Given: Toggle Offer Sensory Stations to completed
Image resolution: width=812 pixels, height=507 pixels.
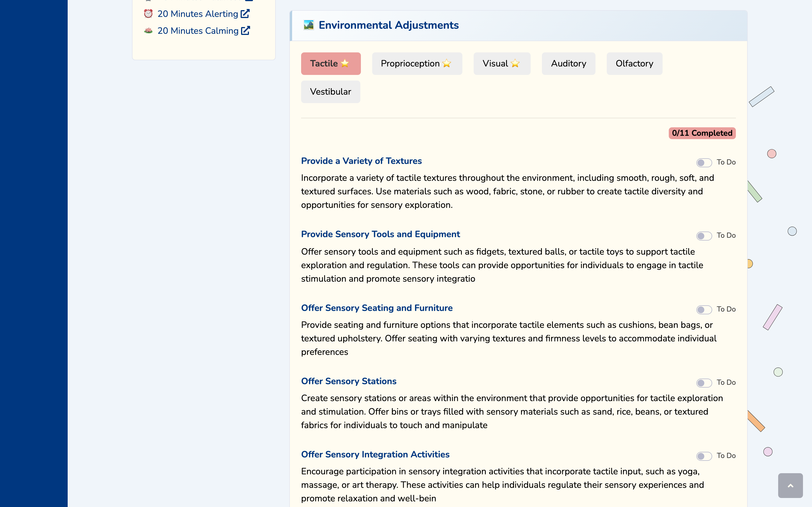Looking at the screenshot, I should point(704,383).
